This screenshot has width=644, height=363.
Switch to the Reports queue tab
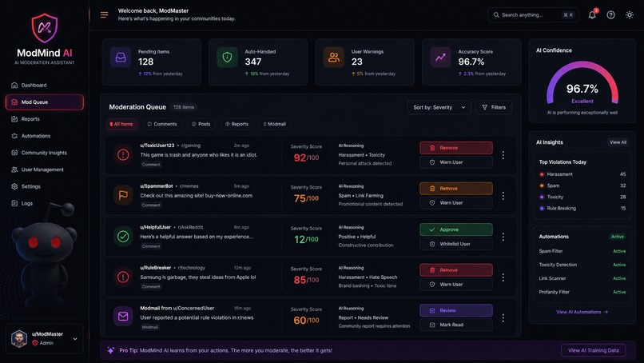(237, 124)
